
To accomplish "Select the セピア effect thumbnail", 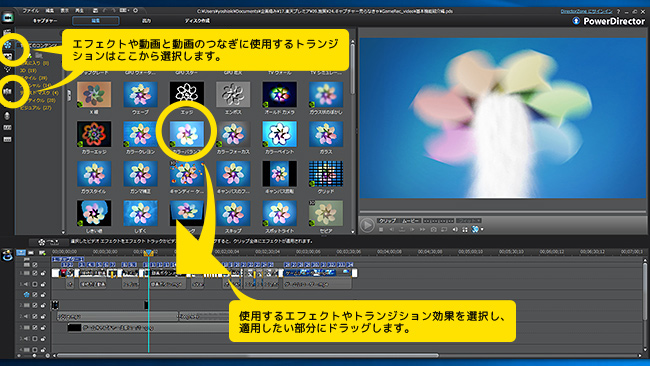I will tap(326, 213).
